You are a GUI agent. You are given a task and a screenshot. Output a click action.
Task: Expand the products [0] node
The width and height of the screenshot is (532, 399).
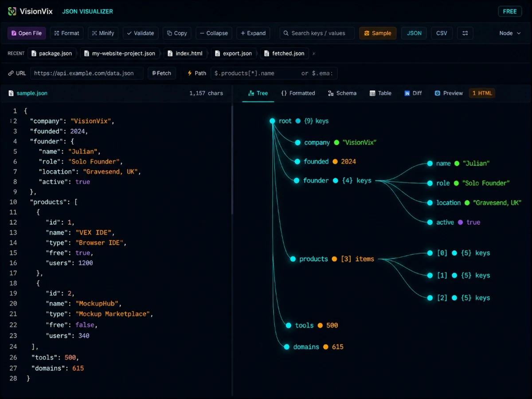(x=430, y=253)
